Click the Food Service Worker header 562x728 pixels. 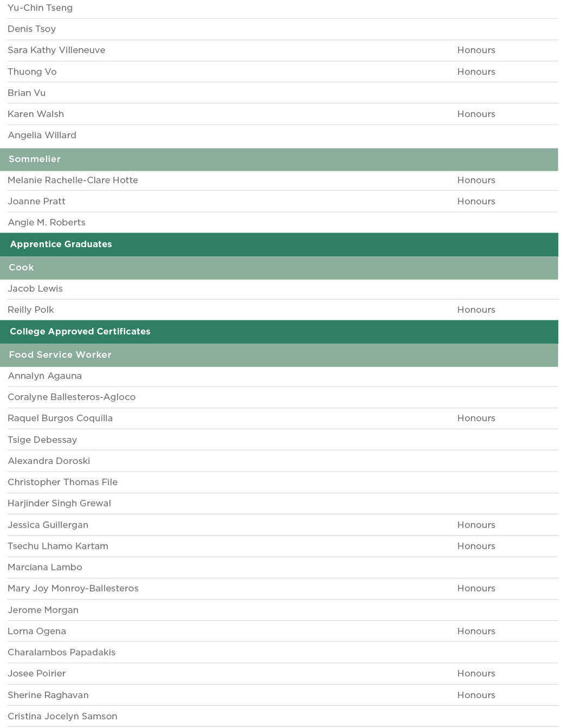[x=60, y=355]
